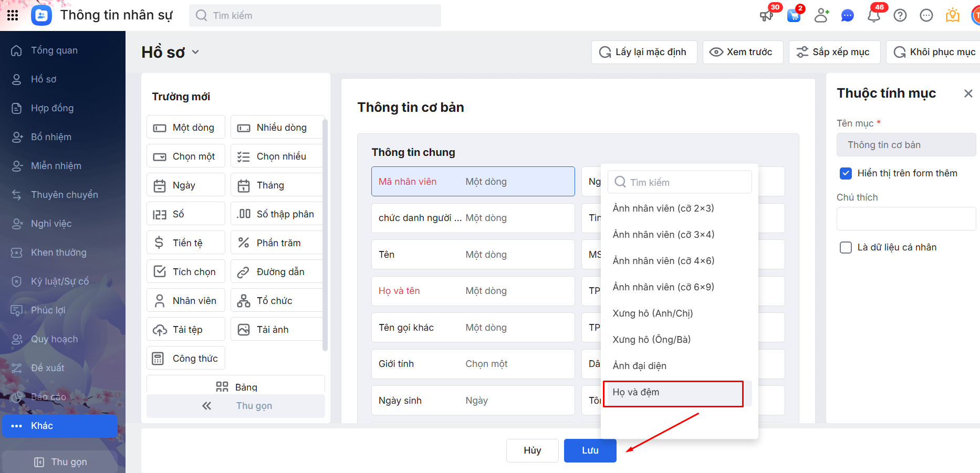Viewport: 980px width, 473px height.
Task: Select the Mã nhân viên field
Action: click(x=473, y=182)
